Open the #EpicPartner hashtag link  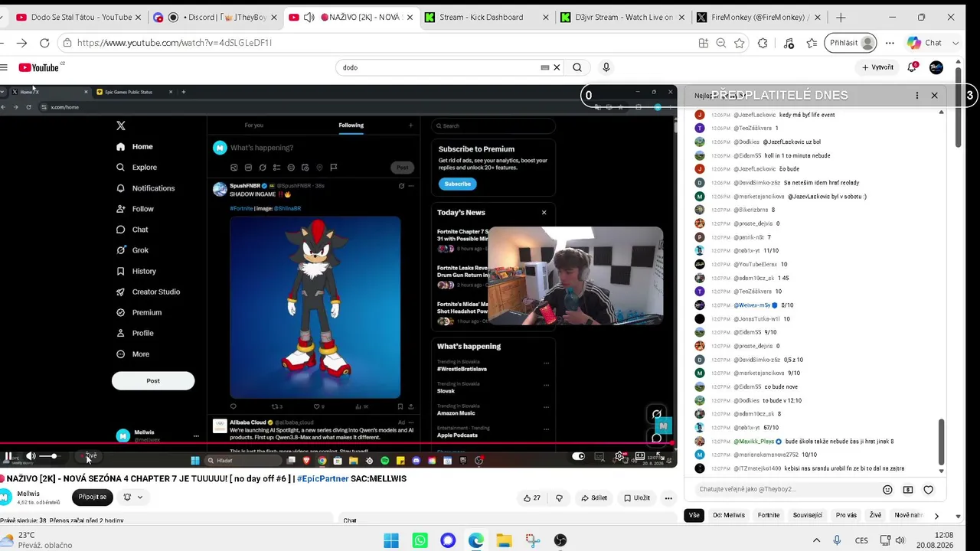pos(322,479)
